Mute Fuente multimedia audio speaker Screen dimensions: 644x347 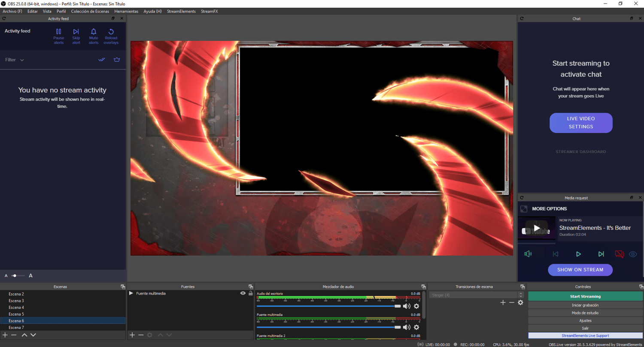click(x=406, y=327)
